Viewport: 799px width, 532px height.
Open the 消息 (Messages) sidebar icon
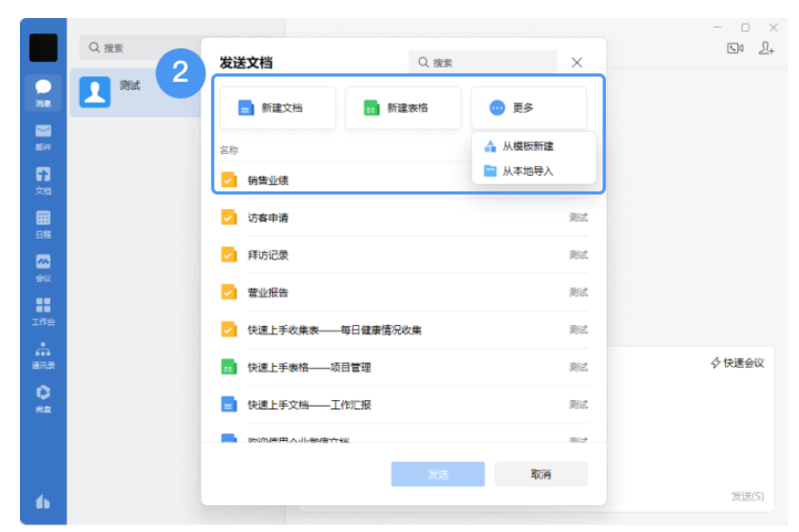(x=43, y=91)
